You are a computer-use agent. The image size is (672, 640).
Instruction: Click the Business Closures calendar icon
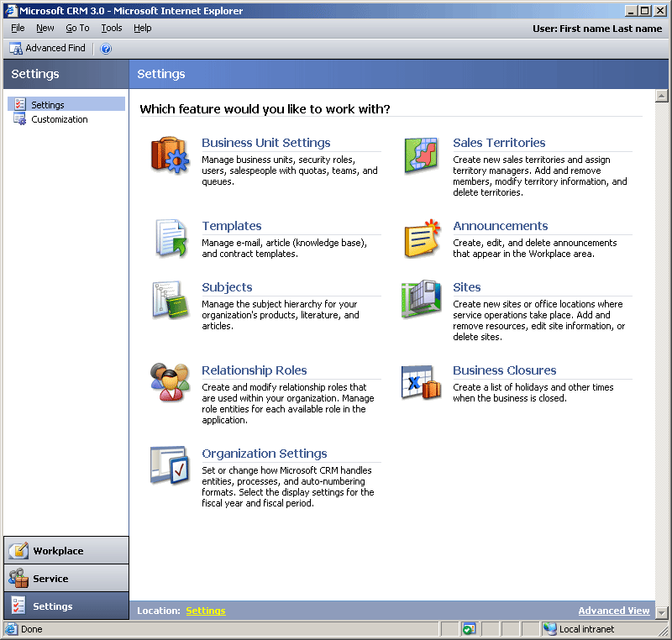pos(422,382)
